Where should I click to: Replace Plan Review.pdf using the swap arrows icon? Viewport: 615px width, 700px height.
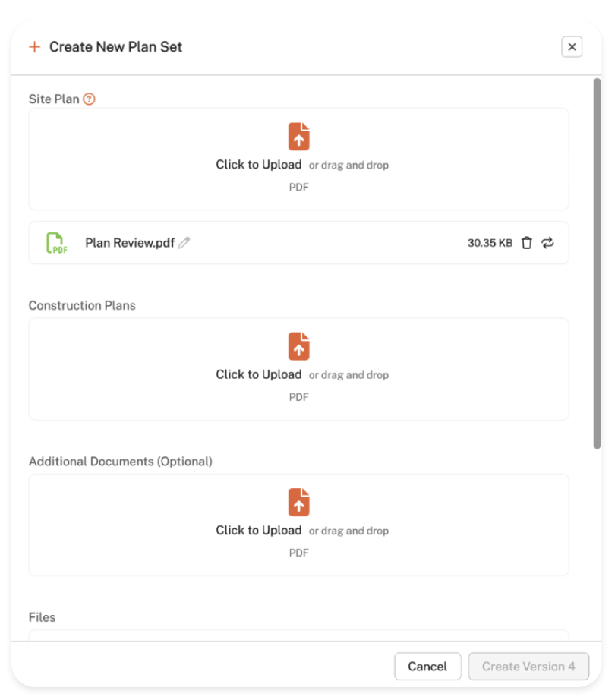point(548,243)
